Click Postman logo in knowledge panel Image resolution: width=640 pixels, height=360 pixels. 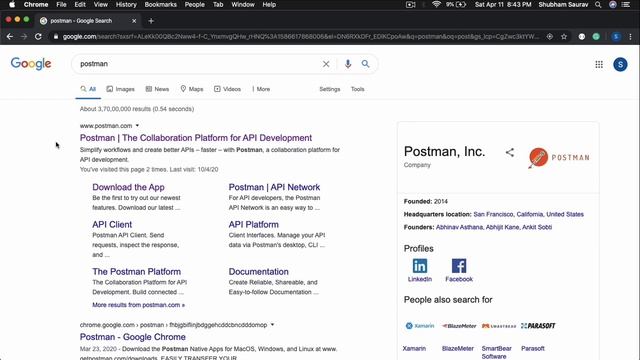559,158
